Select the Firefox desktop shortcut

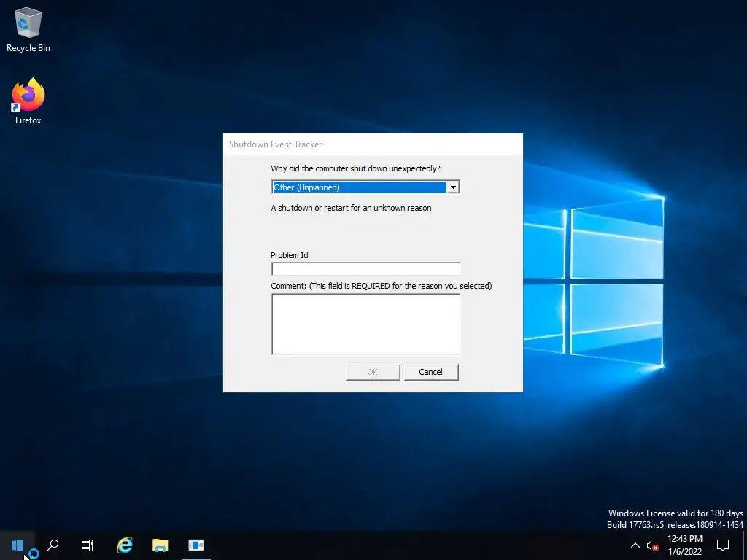pyautogui.click(x=28, y=101)
